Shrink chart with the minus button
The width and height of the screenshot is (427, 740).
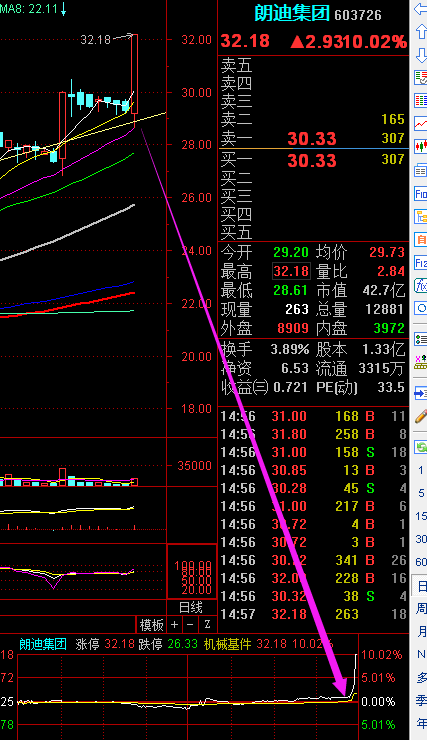(x=190, y=624)
